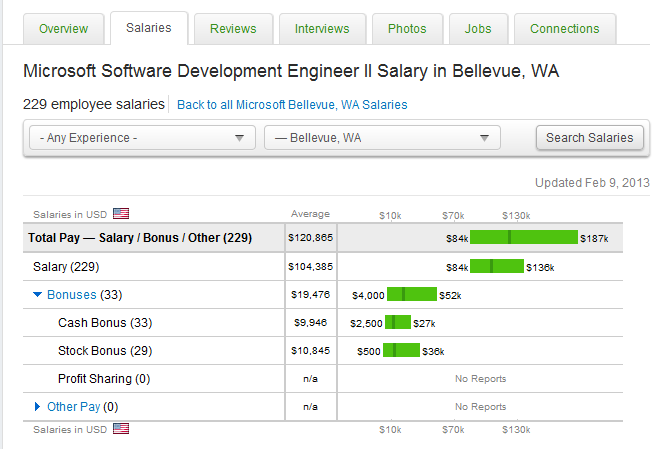Click No Reports in Profit Sharing row
This screenshot has height=449, width=663.
pyautogui.click(x=481, y=379)
